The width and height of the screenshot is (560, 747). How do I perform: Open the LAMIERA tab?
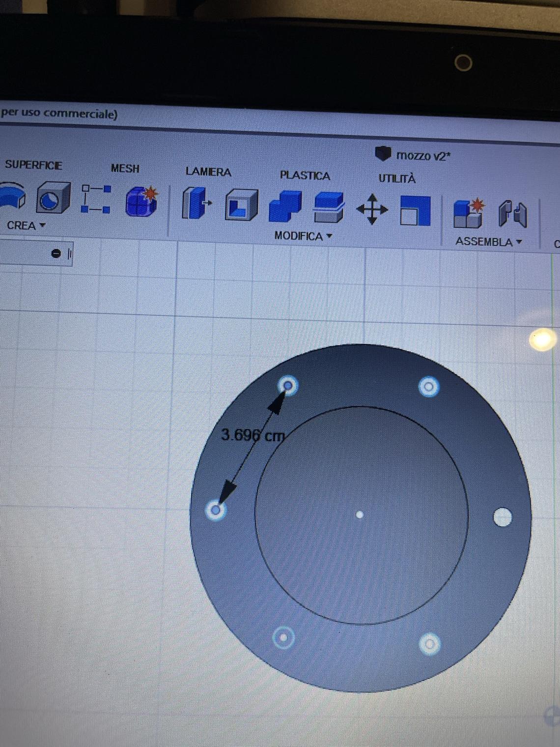pyautogui.click(x=208, y=172)
